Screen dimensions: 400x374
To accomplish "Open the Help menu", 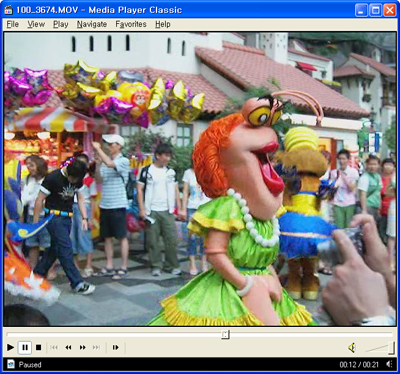I will [x=163, y=24].
